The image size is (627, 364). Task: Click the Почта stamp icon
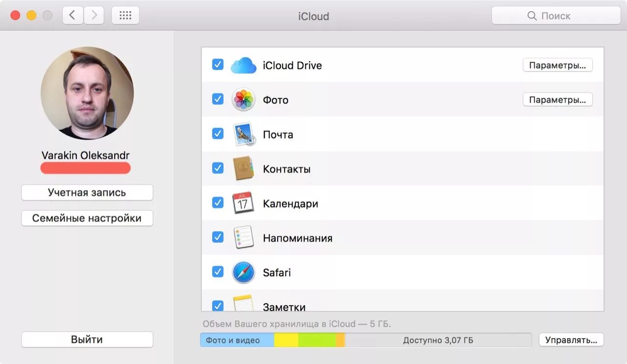pyautogui.click(x=243, y=134)
